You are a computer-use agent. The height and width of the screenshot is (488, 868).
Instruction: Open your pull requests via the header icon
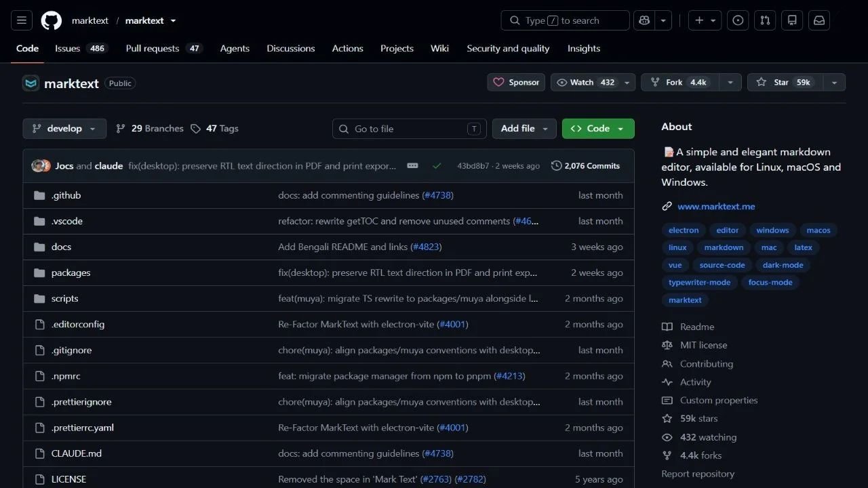765,20
